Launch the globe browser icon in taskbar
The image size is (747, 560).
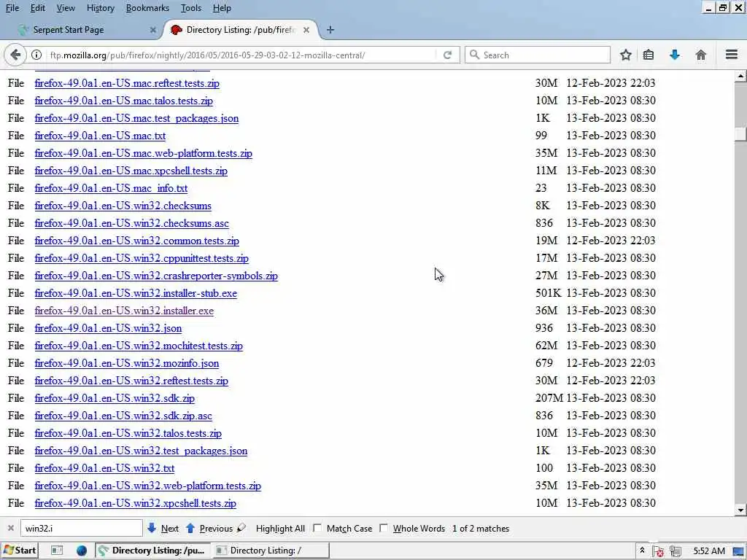pyautogui.click(x=82, y=551)
